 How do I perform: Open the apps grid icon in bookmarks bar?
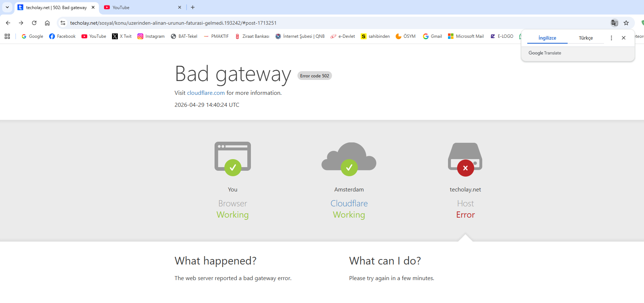pos(7,36)
